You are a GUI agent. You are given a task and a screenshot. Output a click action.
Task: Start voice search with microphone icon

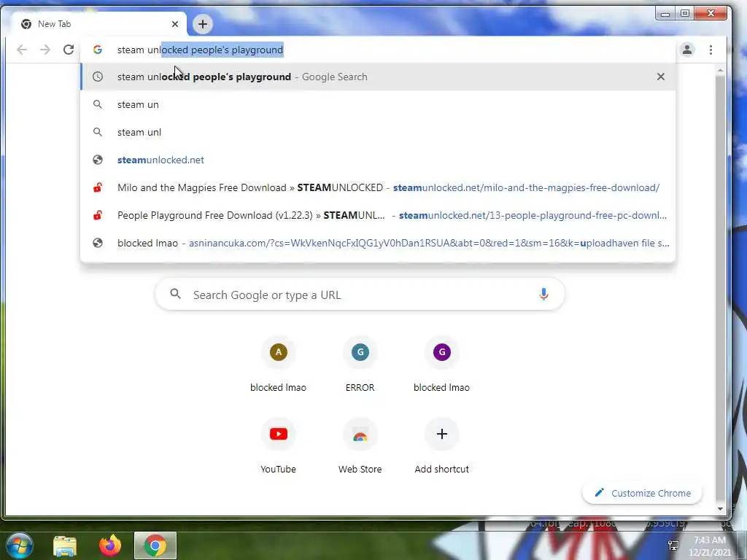(543, 295)
